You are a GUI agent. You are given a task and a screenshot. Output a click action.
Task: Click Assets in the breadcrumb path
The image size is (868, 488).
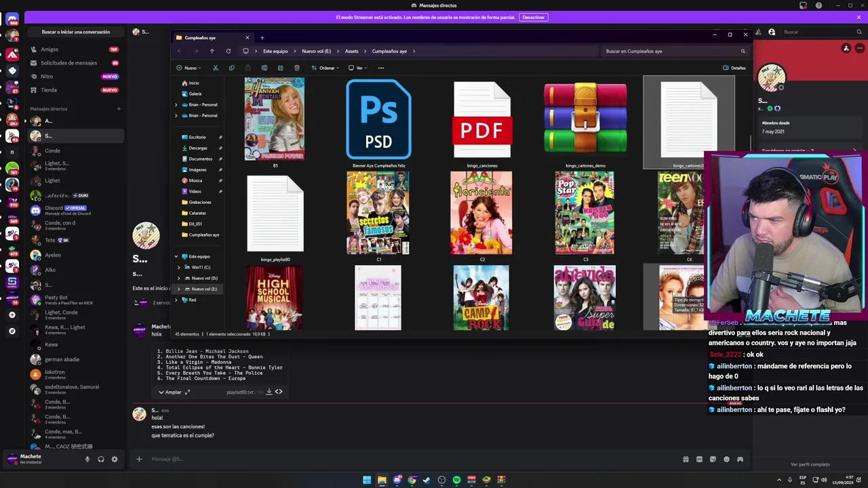tap(351, 51)
